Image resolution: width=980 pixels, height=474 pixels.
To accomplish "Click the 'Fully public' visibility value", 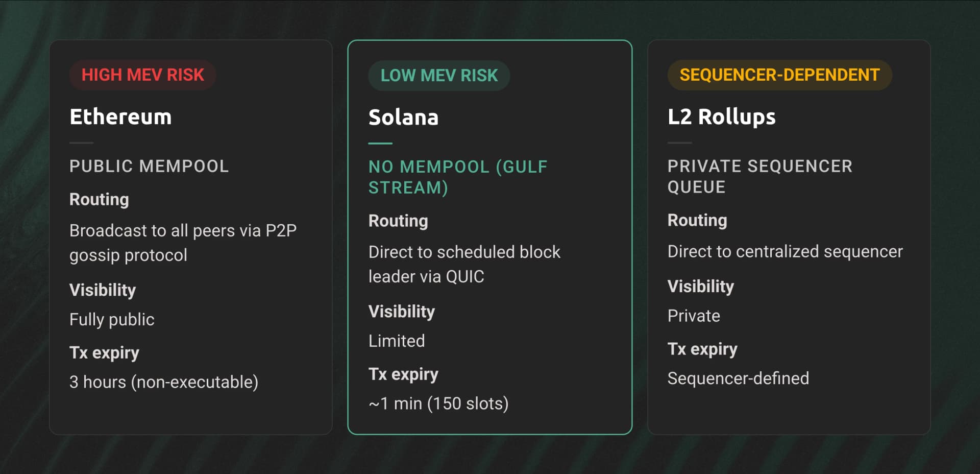I will (x=112, y=319).
